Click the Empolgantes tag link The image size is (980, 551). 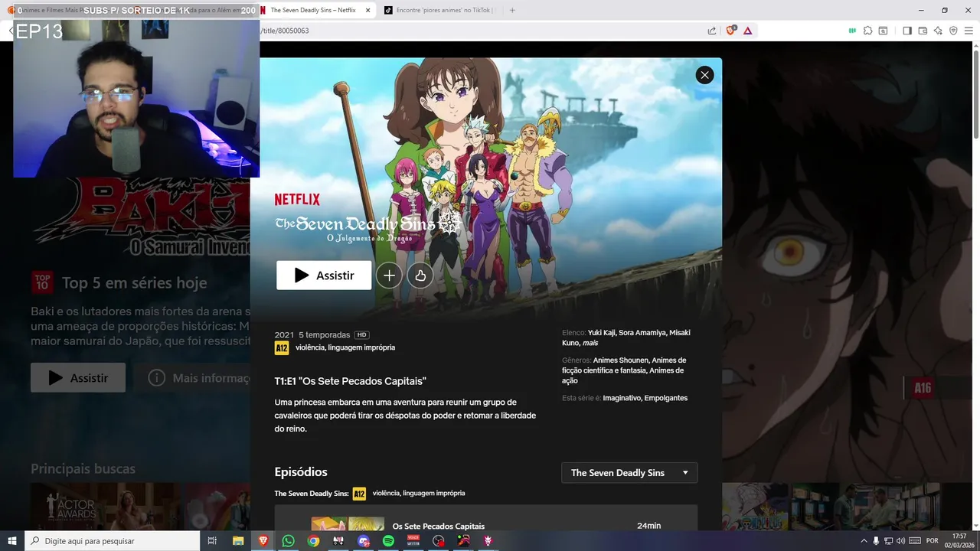[x=666, y=398]
